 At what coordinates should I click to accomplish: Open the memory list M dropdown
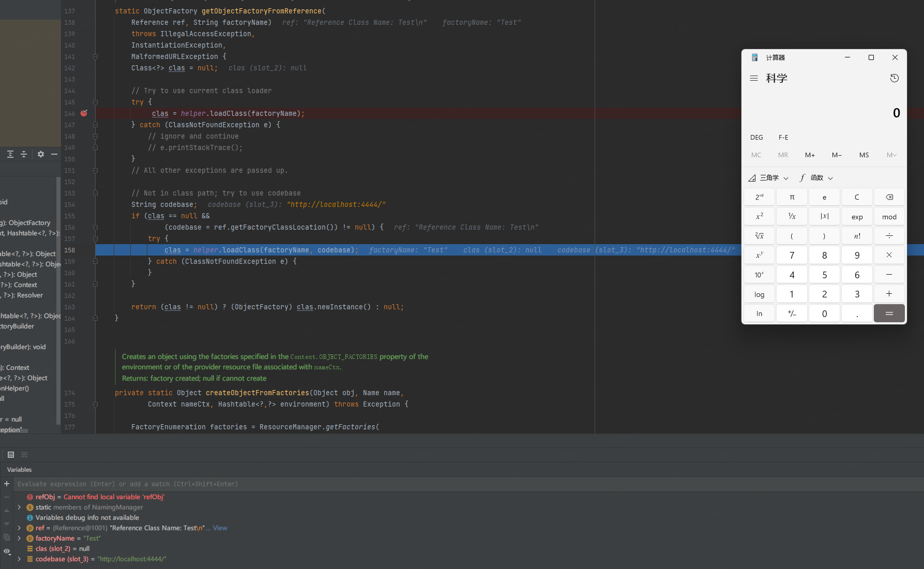pyautogui.click(x=891, y=155)
